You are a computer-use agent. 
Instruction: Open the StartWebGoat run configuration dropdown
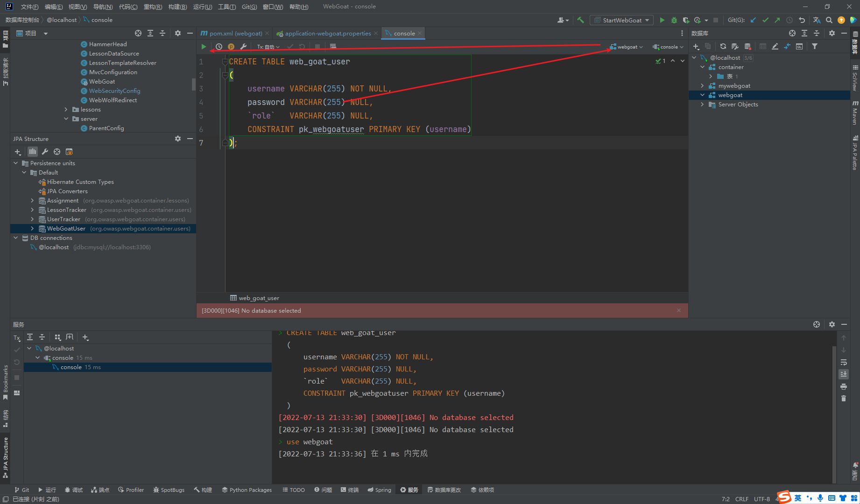pyautogui.click(x=621, y=20)
